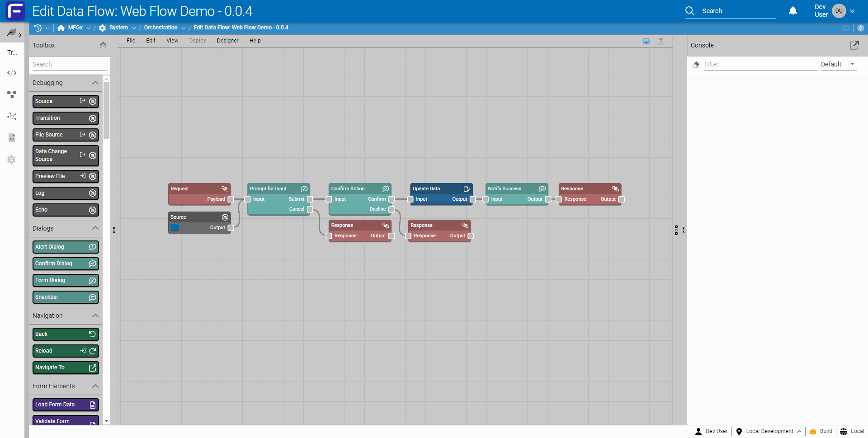Open the document code icon in the left sidebar
868x438 pixels.
[12, 138]
